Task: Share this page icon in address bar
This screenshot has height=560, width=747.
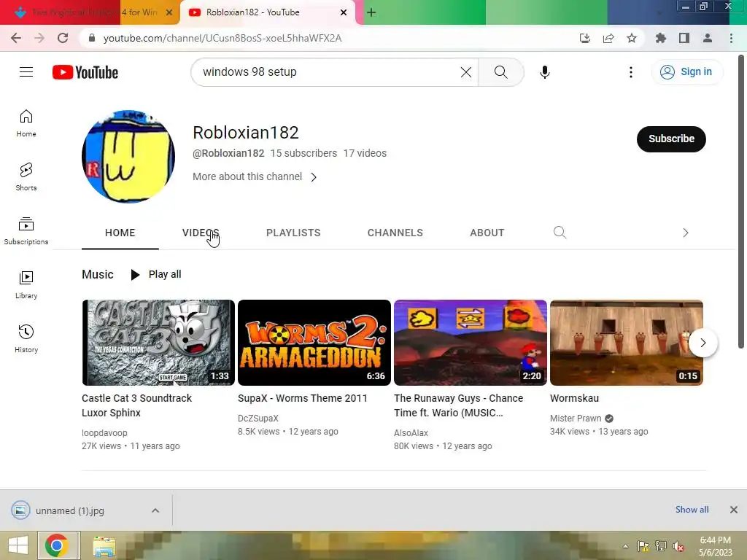Action: point(608,38)
